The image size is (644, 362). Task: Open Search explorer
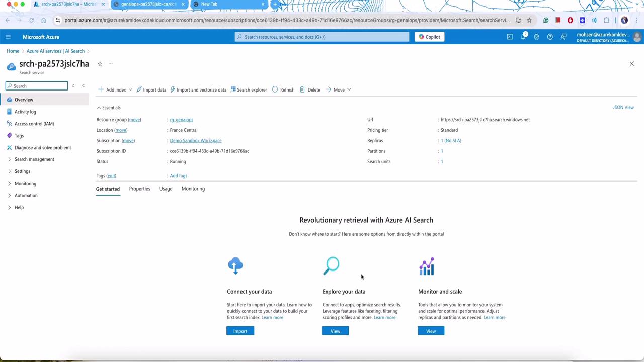pyautogui.click(x=249, y=90)
